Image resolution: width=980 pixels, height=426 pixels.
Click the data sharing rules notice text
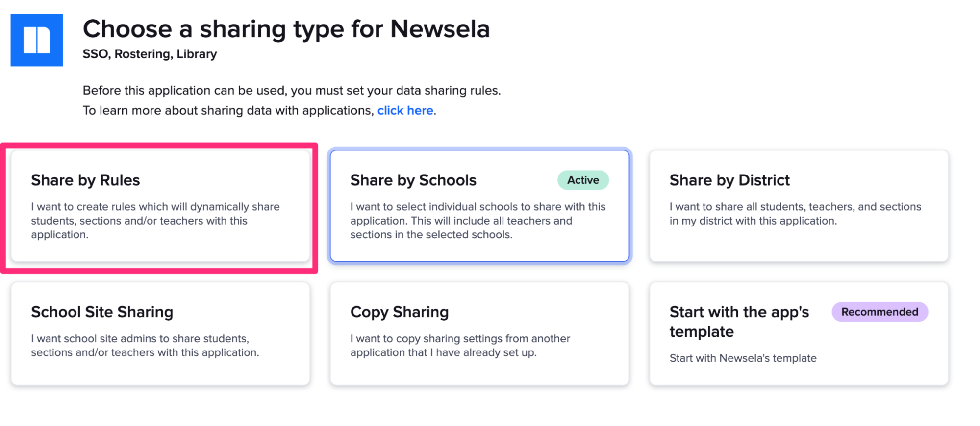pyautogui.click(x=292, y=90)
